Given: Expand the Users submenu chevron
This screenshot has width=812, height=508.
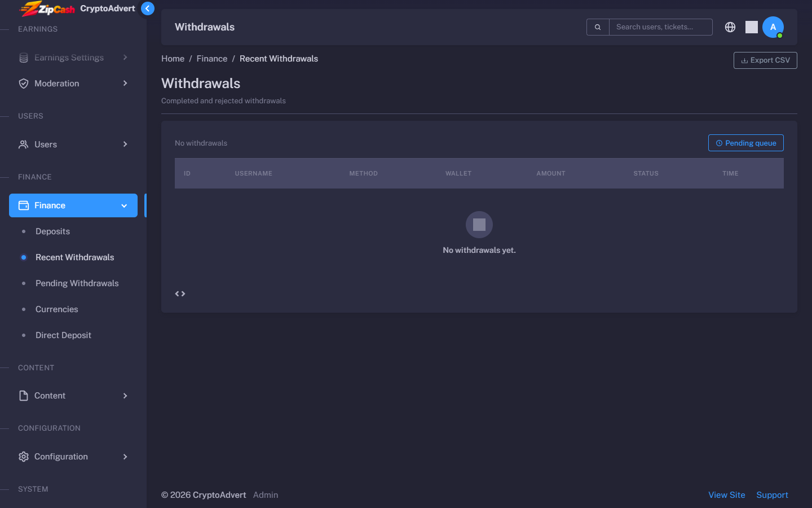Looking at the screenshot, I should click(x=125, y=144).
